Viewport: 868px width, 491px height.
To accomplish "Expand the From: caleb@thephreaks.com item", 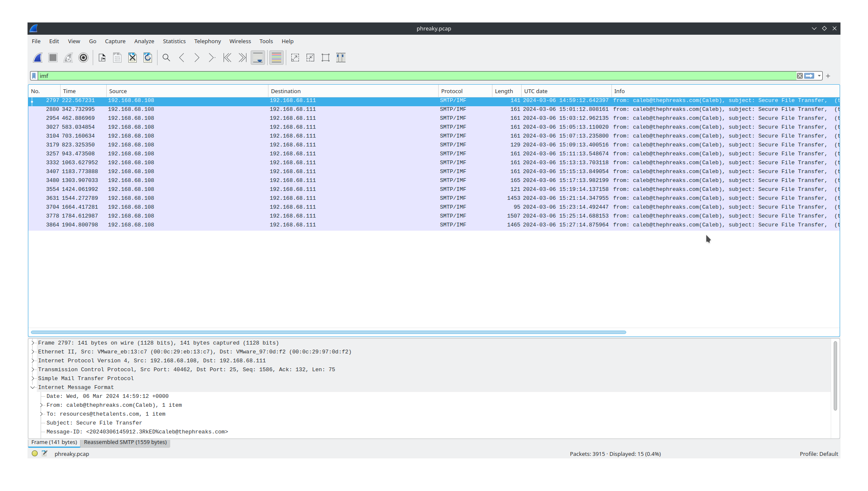I will point(41,405).
